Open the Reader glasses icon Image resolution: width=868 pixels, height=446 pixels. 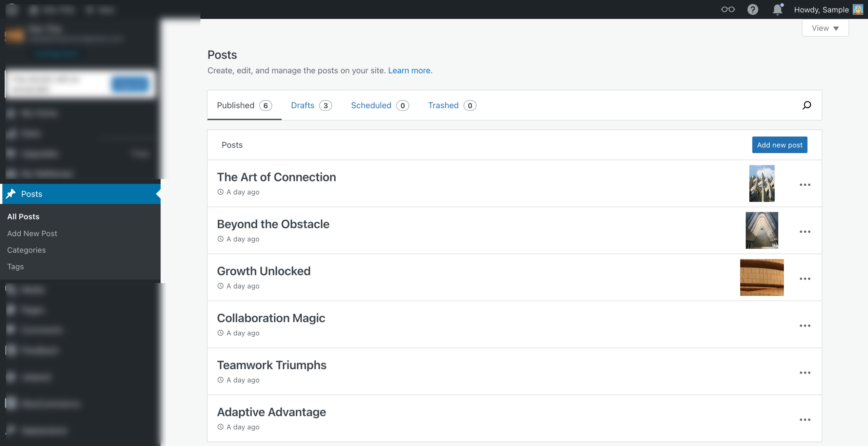(x=728, y=10)
